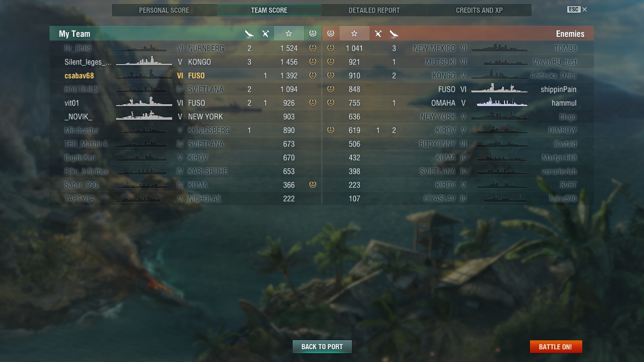Sort My Team by star XP column
The image size is (644, 362).
[289, 33]
